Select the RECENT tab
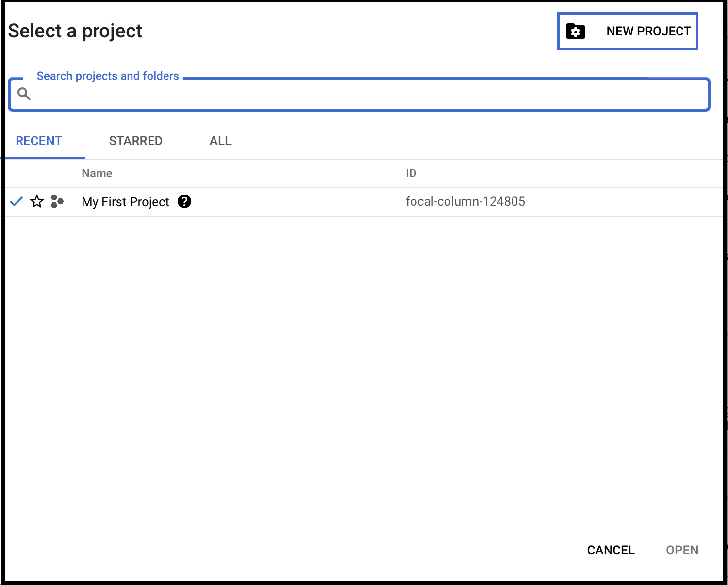728x585 pixels. coord(38,141)
